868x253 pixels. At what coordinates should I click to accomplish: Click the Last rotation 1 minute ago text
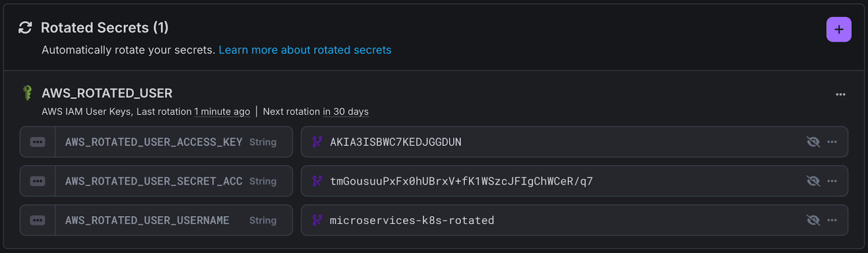(x=222, y=112)
